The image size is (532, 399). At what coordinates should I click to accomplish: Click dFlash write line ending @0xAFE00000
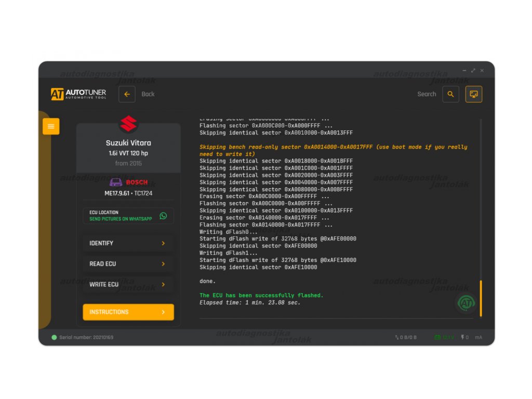(278, 239)
